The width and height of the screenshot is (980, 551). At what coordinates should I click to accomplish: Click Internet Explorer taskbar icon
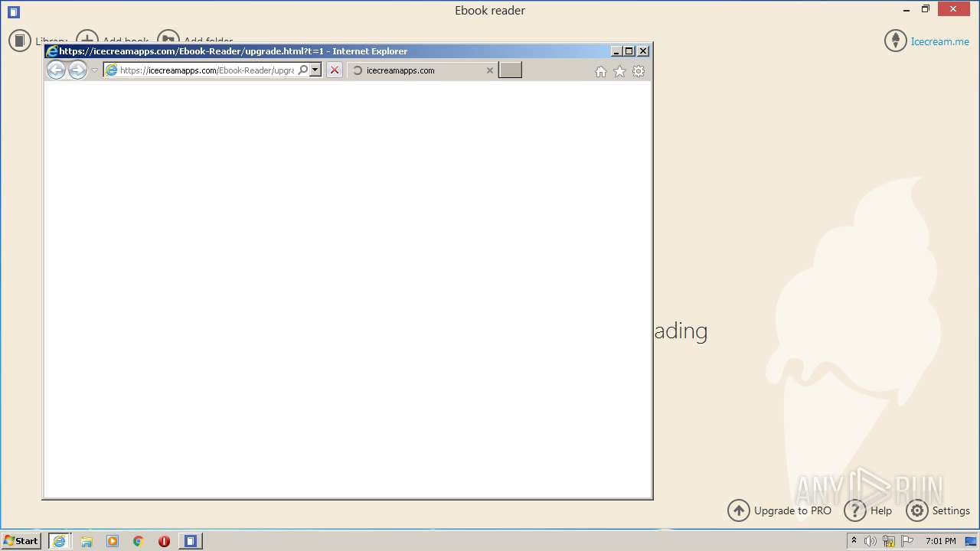click(x=59, y=541)
